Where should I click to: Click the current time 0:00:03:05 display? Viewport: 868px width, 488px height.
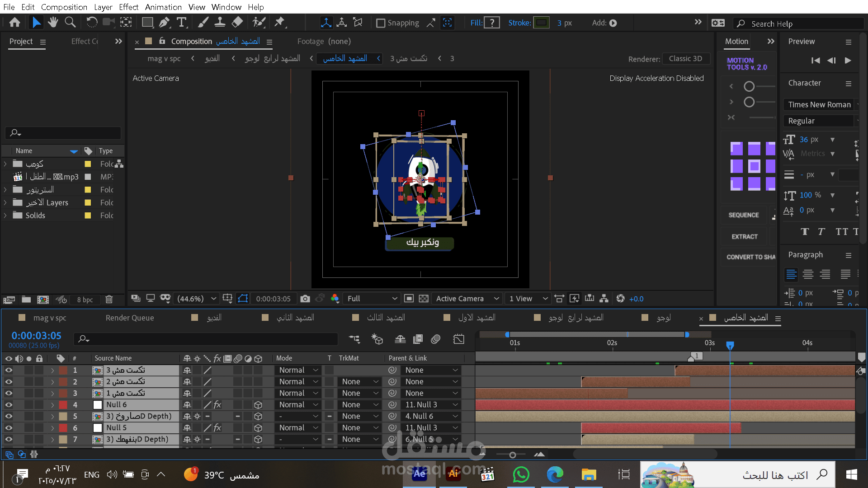pyautogui.click(x=36, y=336)
